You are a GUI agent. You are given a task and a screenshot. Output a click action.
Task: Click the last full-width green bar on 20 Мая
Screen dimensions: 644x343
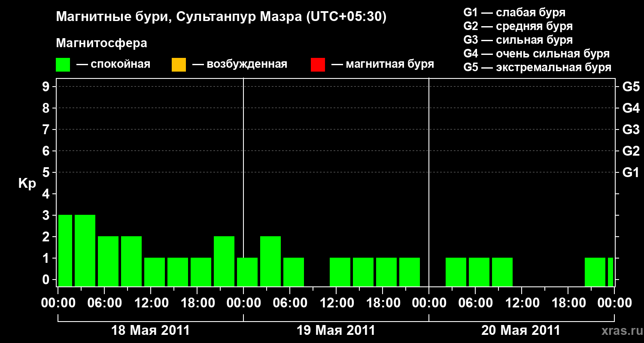(x=595, y=272)
